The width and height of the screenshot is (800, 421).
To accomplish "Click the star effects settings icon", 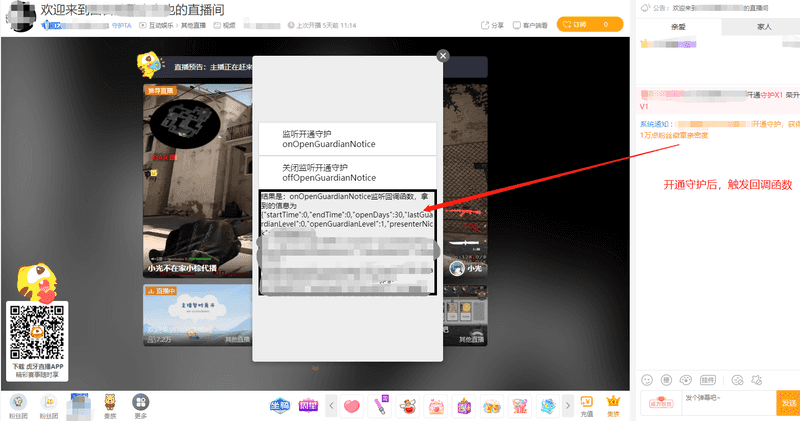I will pyautogui.click(x=757, y=380).
